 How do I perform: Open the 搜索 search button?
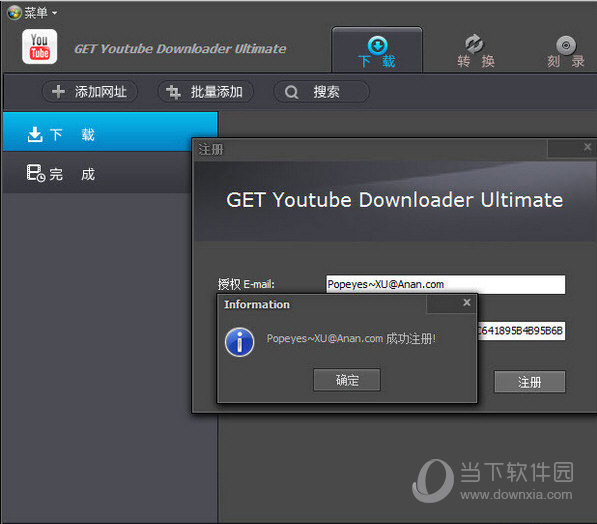tap(321, 92)
